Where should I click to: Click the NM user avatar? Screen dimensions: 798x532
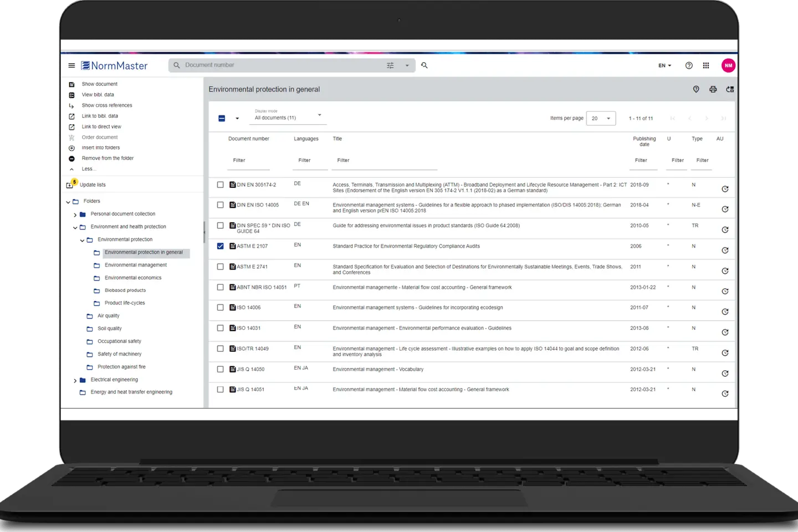click(728, 65)
